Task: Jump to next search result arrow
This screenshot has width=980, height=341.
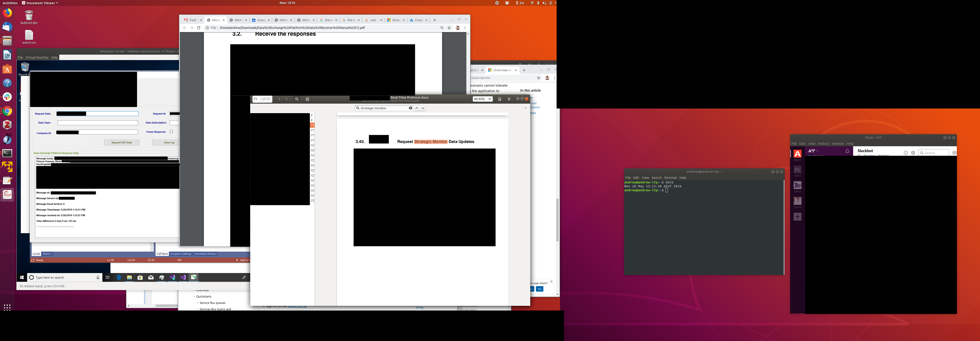Action: [423, 108]
